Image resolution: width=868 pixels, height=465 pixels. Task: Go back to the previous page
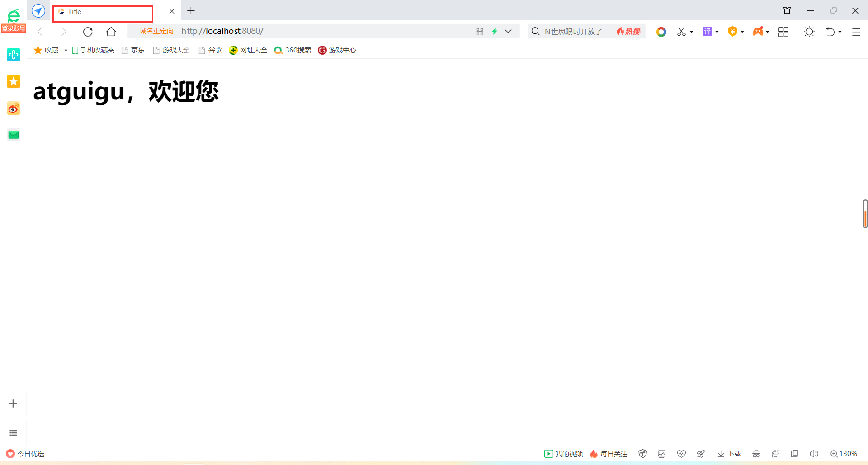40,31
